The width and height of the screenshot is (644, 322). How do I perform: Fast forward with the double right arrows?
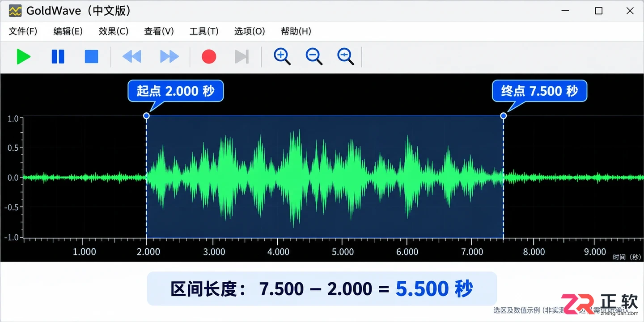(169, 57)
